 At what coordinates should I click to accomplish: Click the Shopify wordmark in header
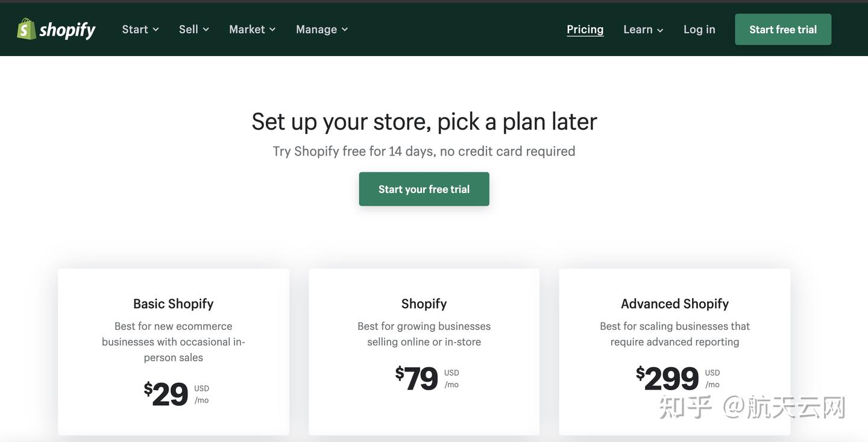(x=68, y=30)
